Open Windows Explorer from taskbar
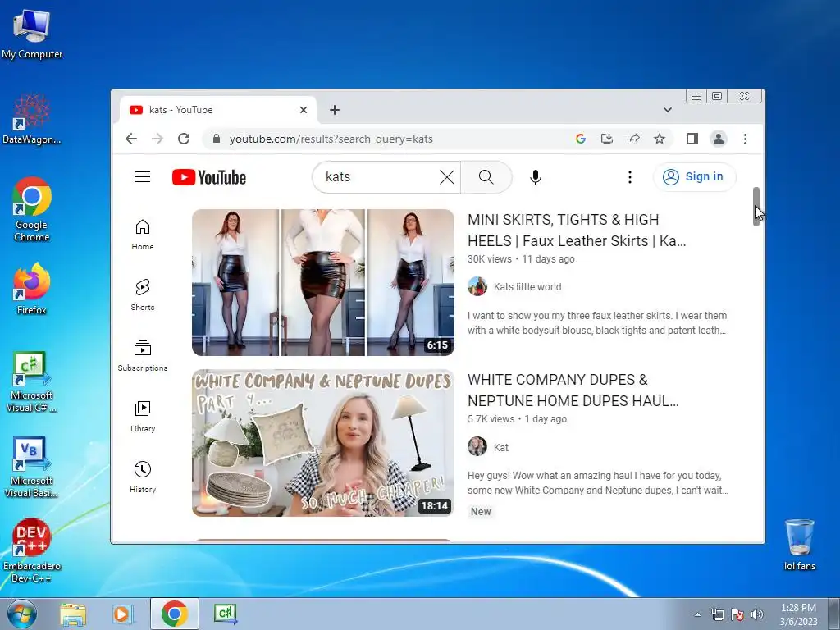This screenshot has width=840, height=630. 73,614
